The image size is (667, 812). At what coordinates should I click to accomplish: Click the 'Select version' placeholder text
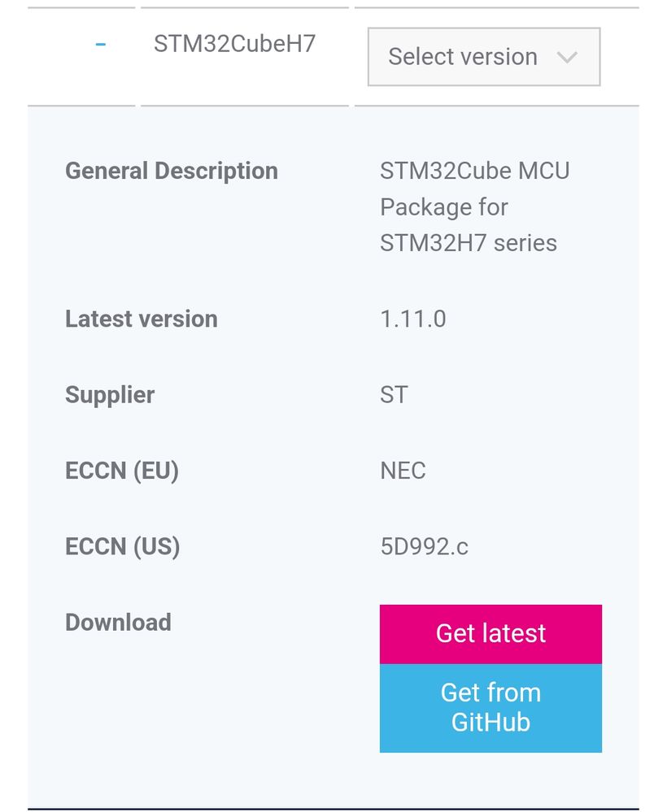463,57
